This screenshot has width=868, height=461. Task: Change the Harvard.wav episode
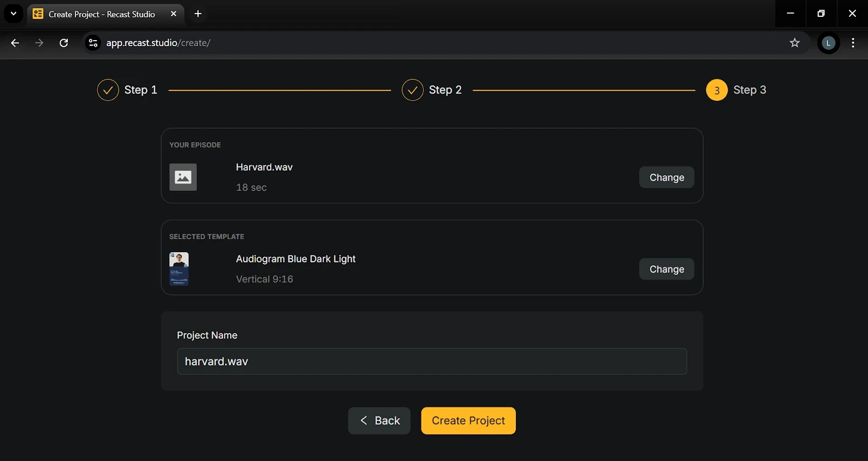(x=666, y=177)
